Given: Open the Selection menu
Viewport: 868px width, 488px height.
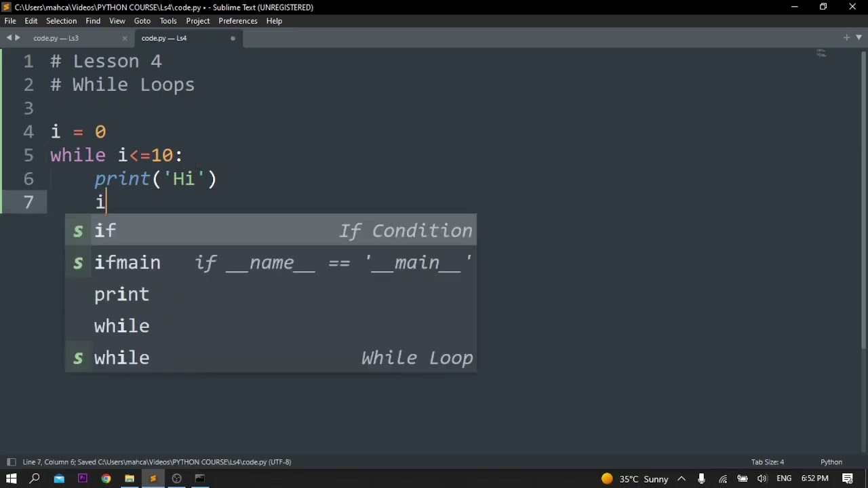Looking at the screenshot, I should pos(61,21).
